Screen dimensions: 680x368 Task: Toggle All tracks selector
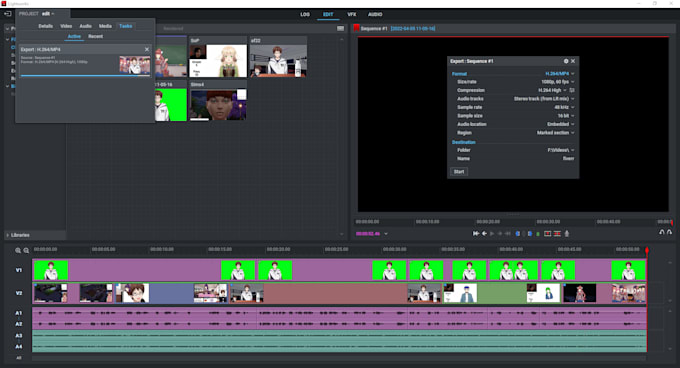[x=19, y=358]
